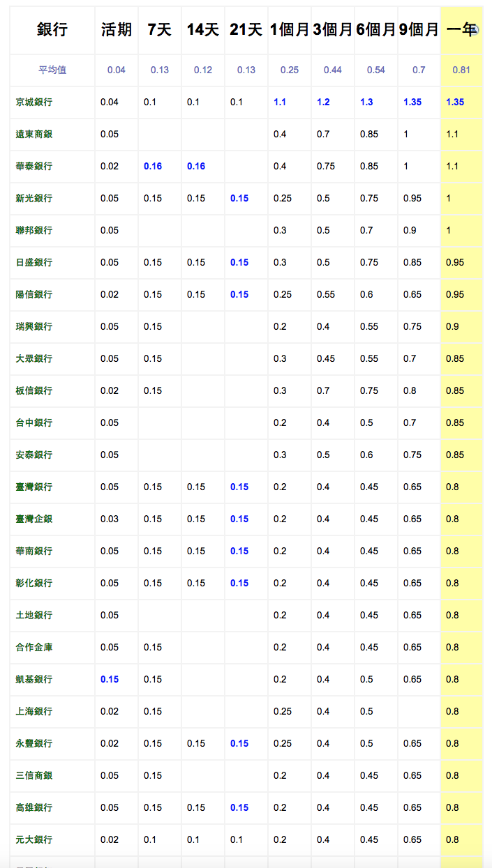The image size is (492, 868).
Task: Select 京城銀行's 1.2 rate for 3個月
Action: 323,102
